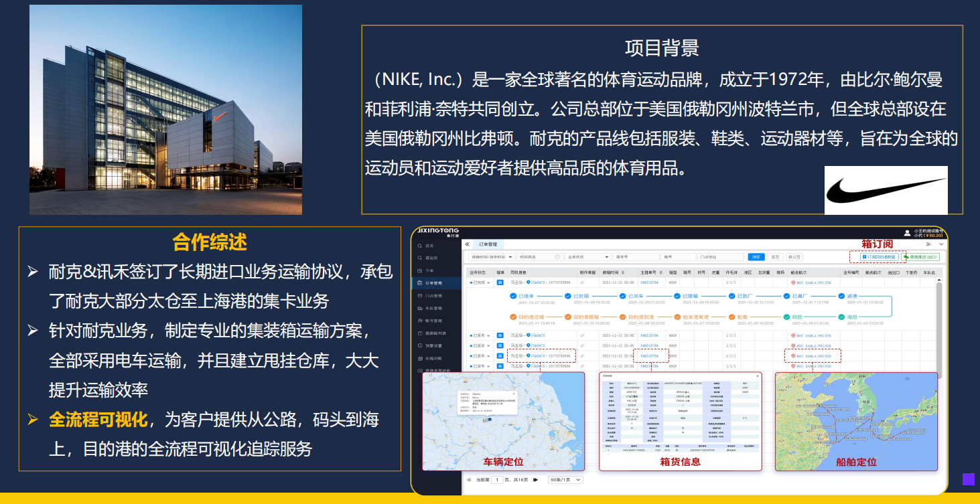Open the 50条/1页 page size dropdown

565,480
